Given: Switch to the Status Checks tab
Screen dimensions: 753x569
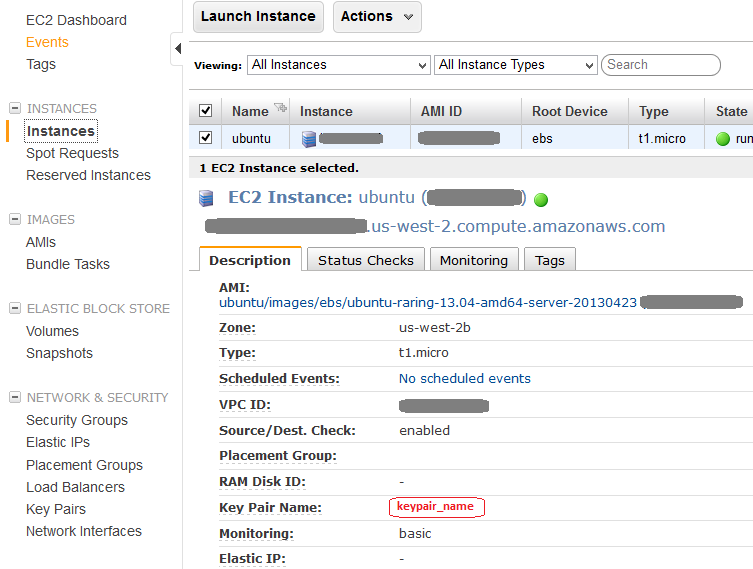Looking at the screenshot, I should coord(365,260).
